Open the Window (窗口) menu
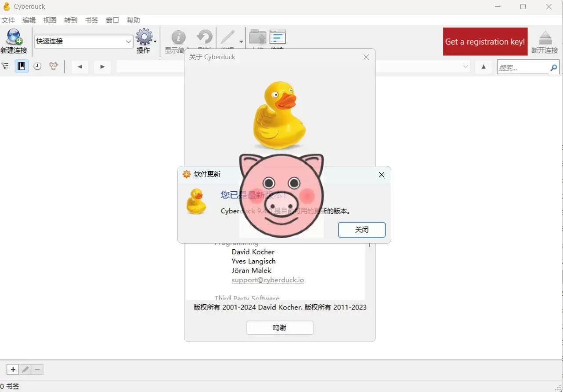This screenshot has width=563, height=392. (112, 20)
